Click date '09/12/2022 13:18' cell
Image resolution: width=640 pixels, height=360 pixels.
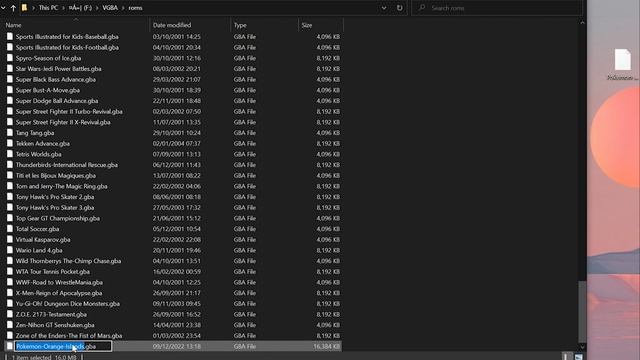coord(177,346)
